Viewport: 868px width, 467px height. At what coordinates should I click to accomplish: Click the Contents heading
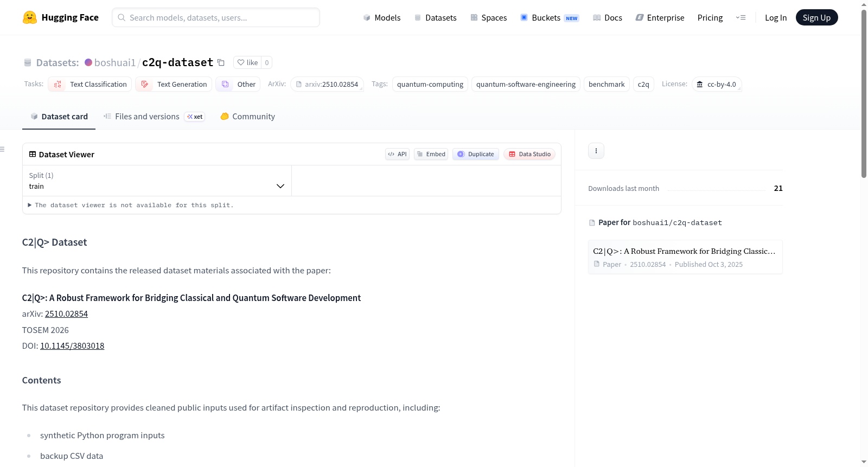click(41, 380)
